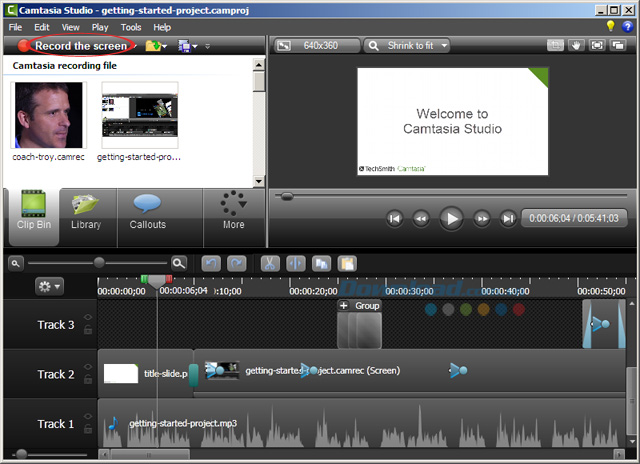Select the getting-started-project.camrec (Screen) clip
640x464 pixels.
[x=409, y=371]
